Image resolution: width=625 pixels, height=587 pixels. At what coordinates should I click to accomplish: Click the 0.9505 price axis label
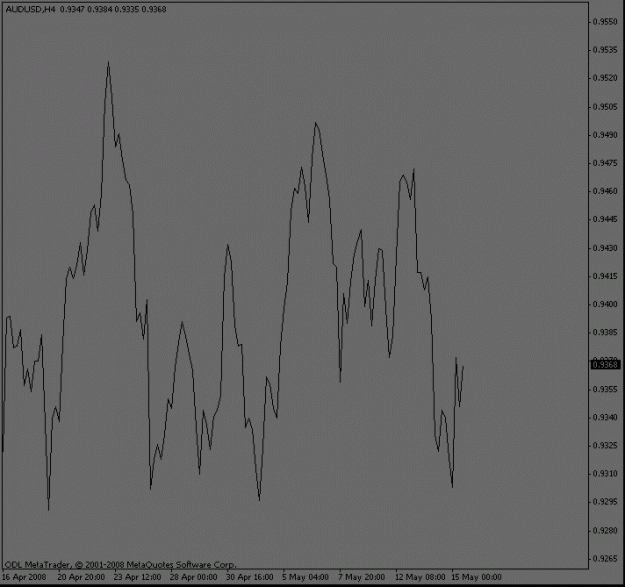pos(605,107)
